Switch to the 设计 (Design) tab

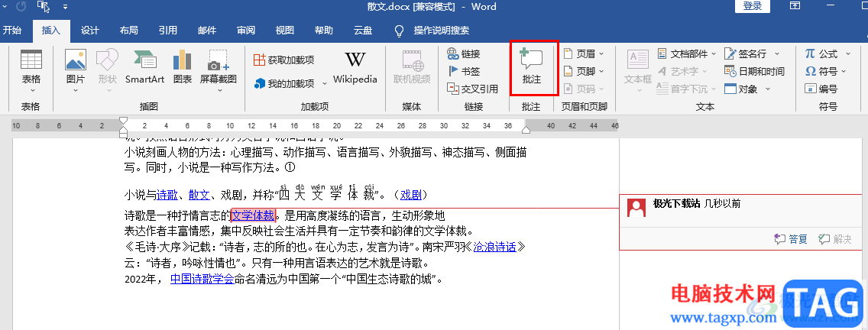point(89,31)
